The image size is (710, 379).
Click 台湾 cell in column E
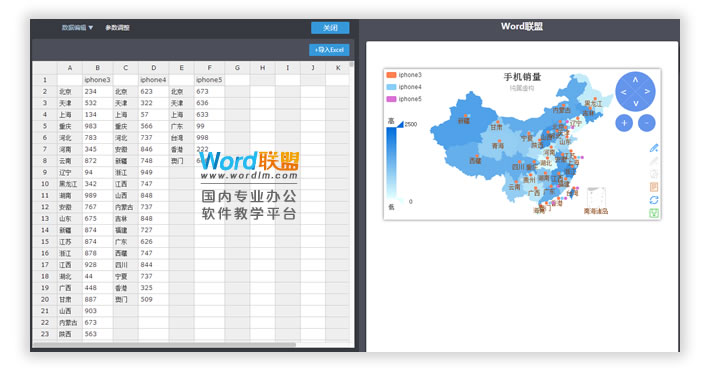tap(181, 138)
